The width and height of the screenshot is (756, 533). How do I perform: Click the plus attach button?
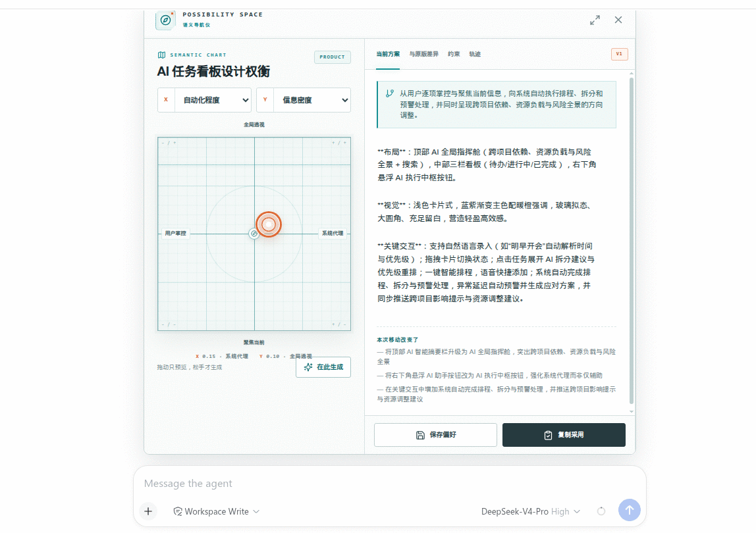148,511
